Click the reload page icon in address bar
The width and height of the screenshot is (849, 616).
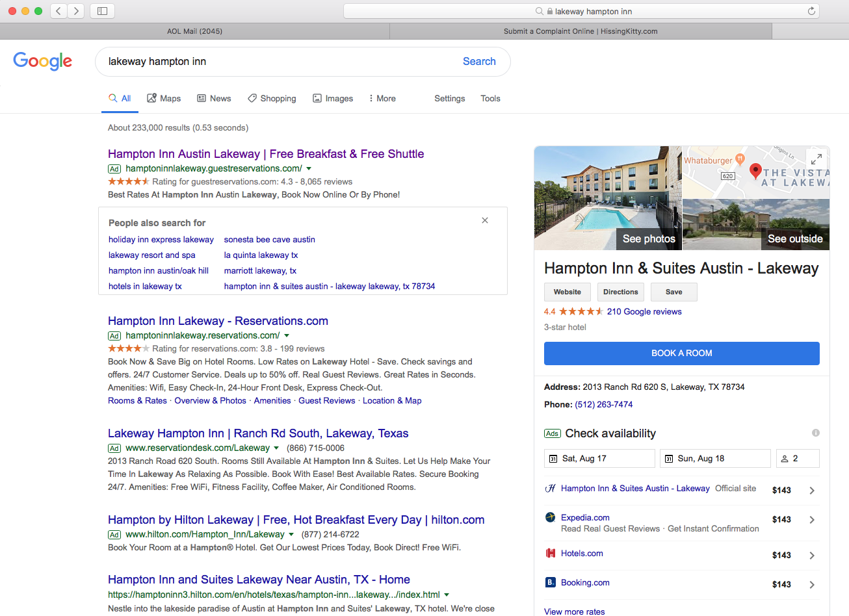[811, 11]
